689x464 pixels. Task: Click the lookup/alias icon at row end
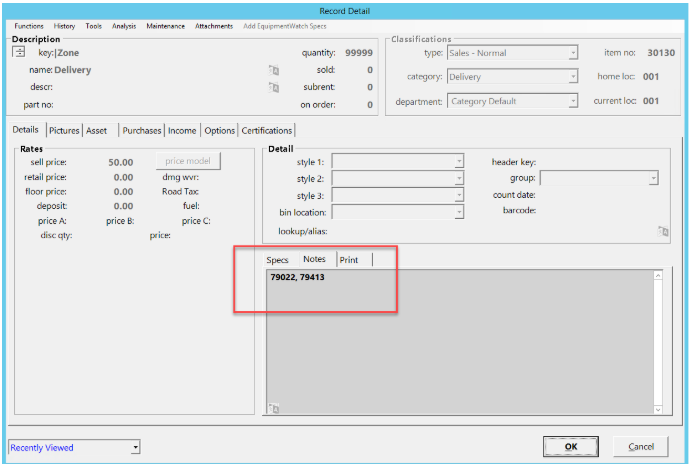click(x=661, y=231)
